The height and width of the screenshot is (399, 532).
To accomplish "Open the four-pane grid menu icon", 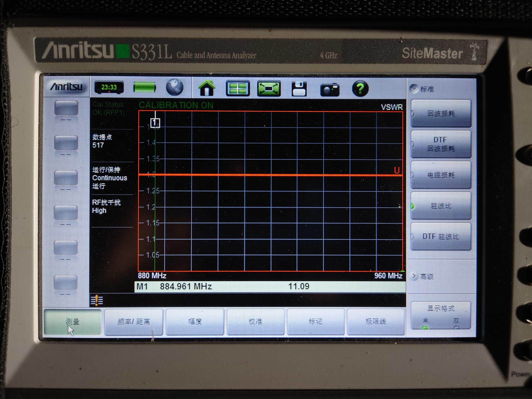I will coord(238,89).
